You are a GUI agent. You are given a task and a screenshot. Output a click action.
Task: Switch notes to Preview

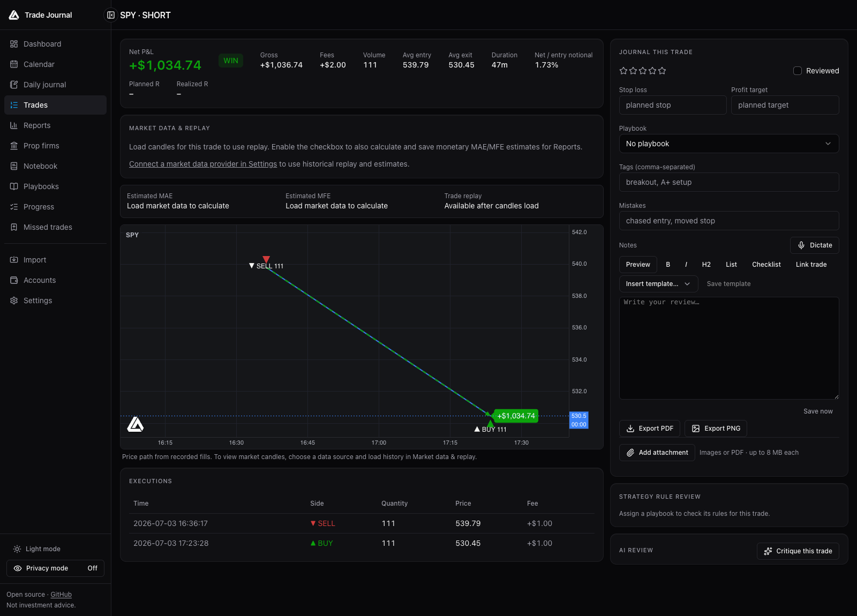(x=638, y=265)
